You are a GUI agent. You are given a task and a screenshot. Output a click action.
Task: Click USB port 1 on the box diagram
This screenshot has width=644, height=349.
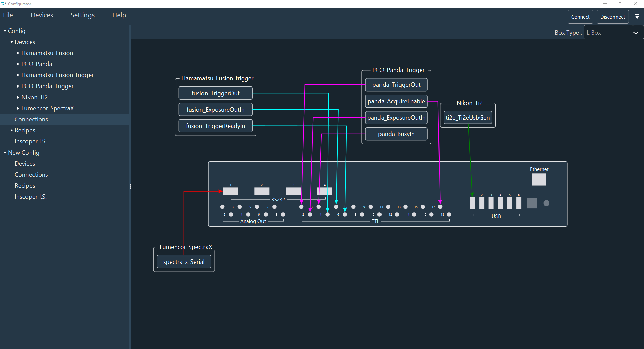pos(472,203)
